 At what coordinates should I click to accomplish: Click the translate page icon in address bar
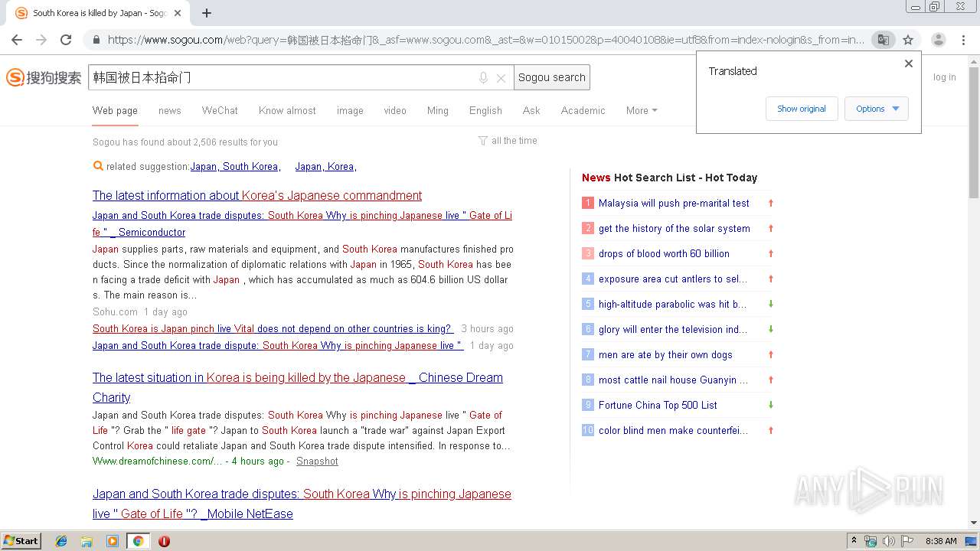(884, 40)
